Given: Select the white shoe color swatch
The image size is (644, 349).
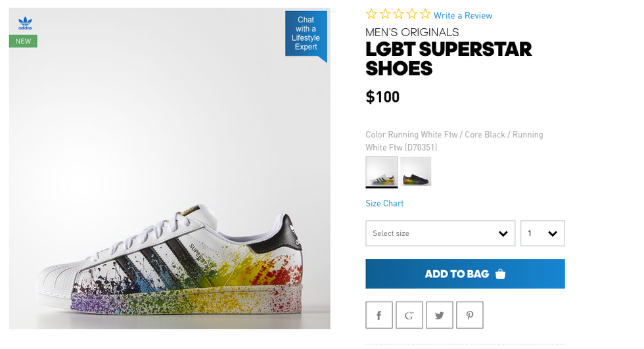Looking at the screenshot, I should point(381,171).
